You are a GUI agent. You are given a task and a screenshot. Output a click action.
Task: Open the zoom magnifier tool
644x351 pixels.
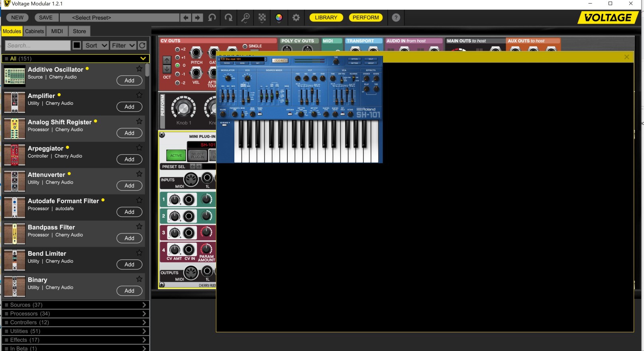coord(245,18)
